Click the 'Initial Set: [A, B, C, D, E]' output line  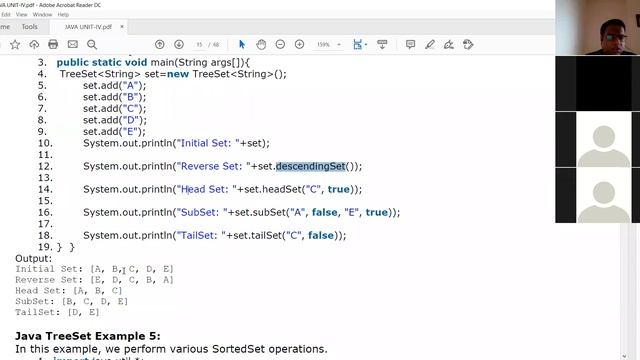point(94,269)
